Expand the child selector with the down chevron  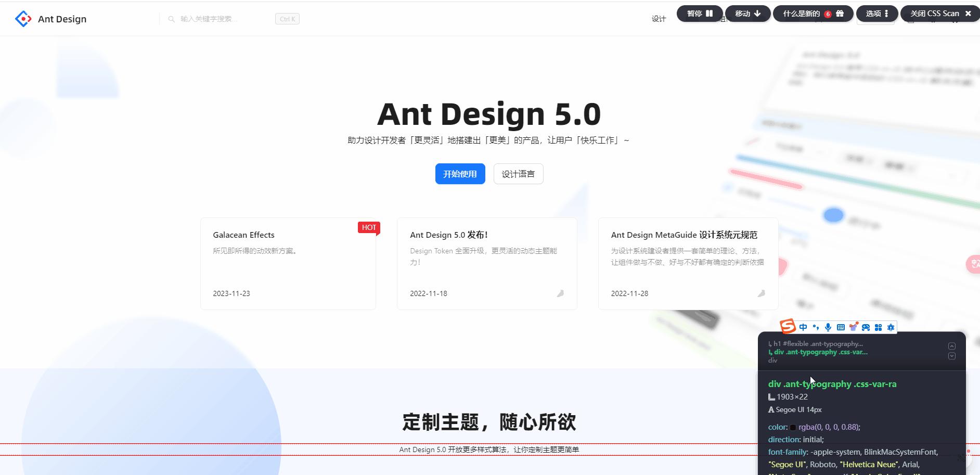pos(952,355)
